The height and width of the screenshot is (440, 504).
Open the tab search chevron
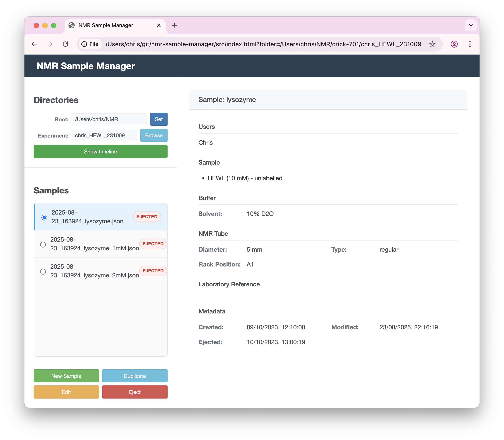471,25
